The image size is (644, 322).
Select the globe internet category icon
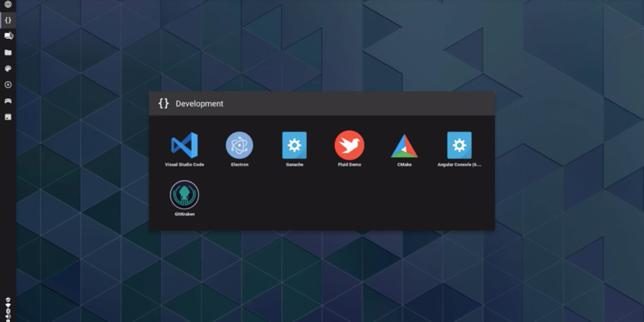[x=8, y=5]
